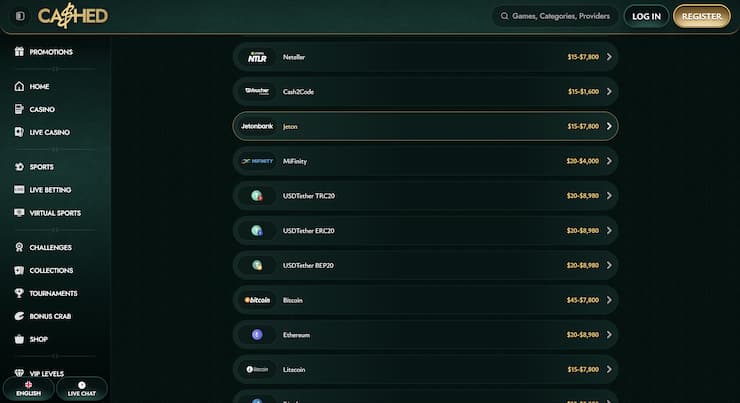
Task: Click the LOG IN button
Action: 646,16
